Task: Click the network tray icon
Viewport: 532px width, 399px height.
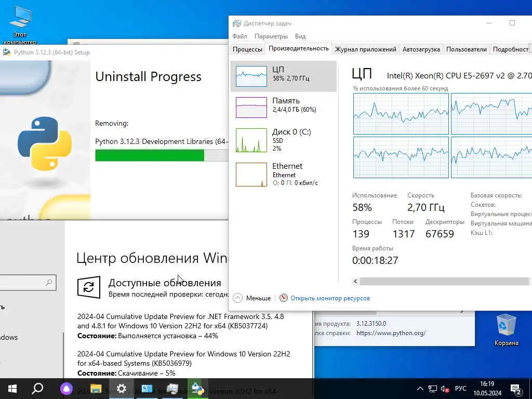Action: pyautogui.click(x=433, y=389)
